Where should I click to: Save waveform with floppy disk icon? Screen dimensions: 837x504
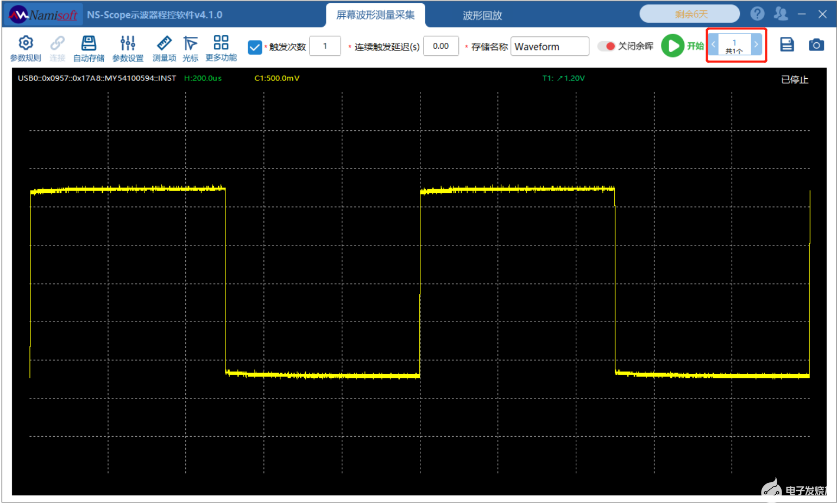tap(787, 45)
